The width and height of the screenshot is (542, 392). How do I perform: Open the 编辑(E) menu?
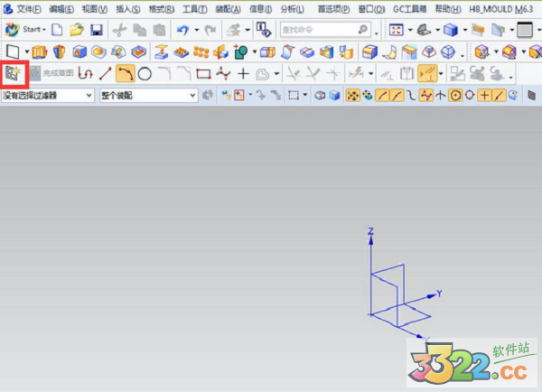[61, 9]
